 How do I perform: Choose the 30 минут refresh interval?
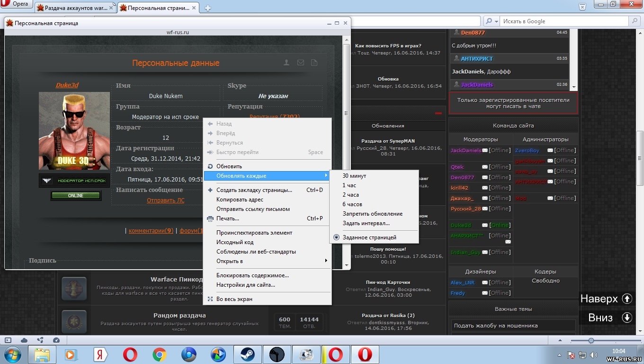tap(354, 176)
